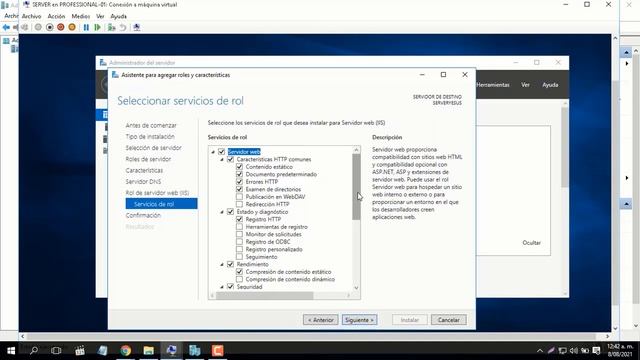
Task: Enable Redirección HTTP
Action: (x=240, y=204)
